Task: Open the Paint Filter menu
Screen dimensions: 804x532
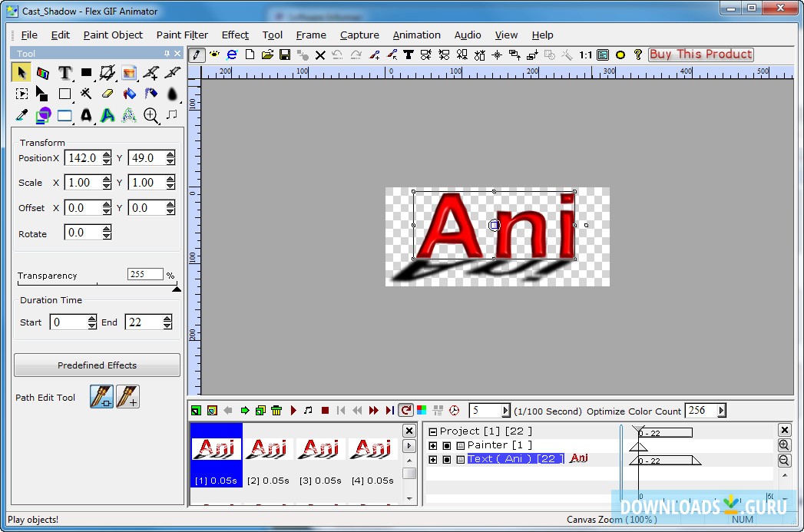Action: tap(182, 35)
